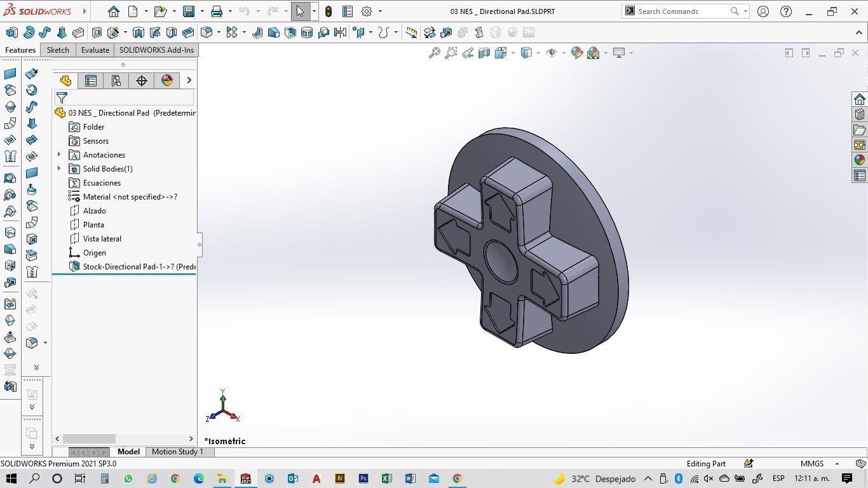Image resolution: width=868 pixels, height=488 pixels.
Task: Select the Extruded Cut tool
Action: click(97, 32)
